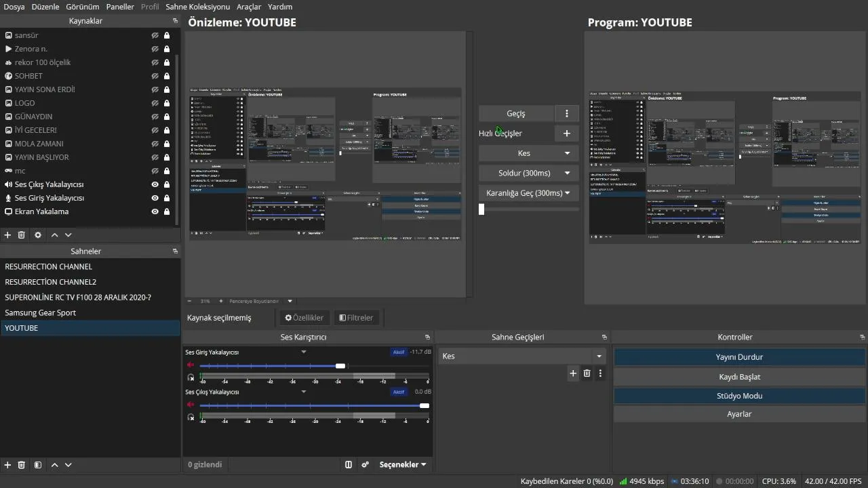The height and width of the screenshot is (488, 868).
Task: Toggle monitoring headphone icon for Ses Çıkış
Action: pyautogui.click(x=191, y=417)
